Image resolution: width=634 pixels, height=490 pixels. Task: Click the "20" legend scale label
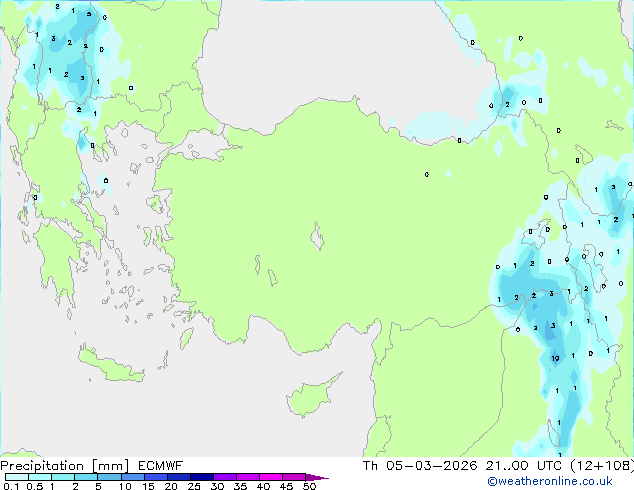tap(171, 486)
